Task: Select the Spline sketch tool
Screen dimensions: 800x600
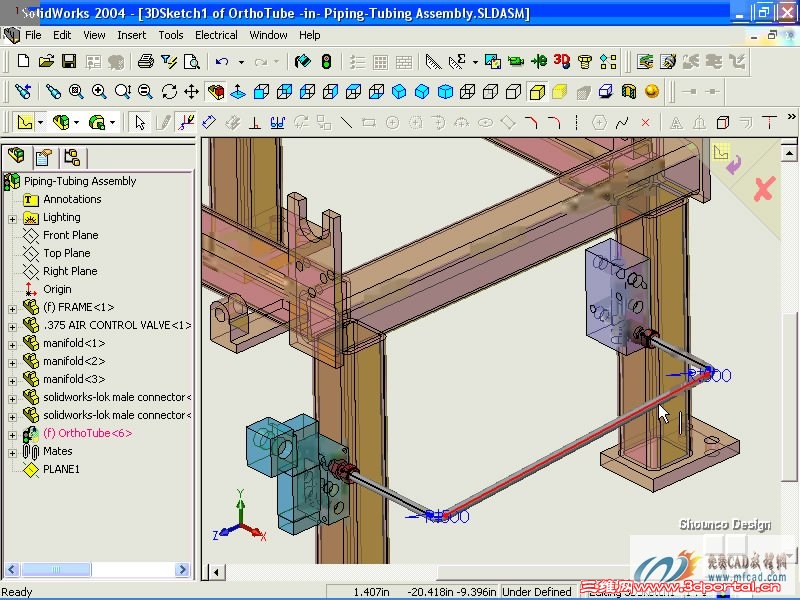Action: click(x=622, y=122)
